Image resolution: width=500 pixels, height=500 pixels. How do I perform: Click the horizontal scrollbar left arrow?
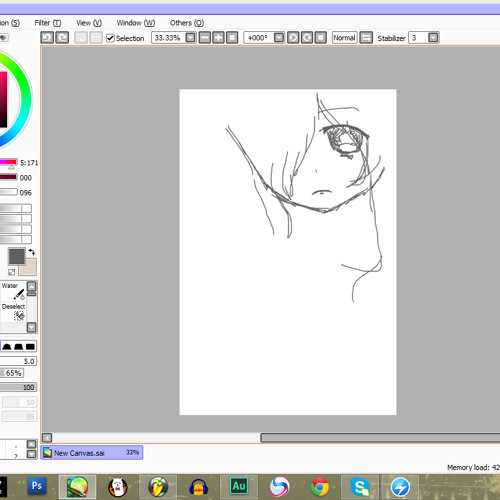(x=47, y=437)
